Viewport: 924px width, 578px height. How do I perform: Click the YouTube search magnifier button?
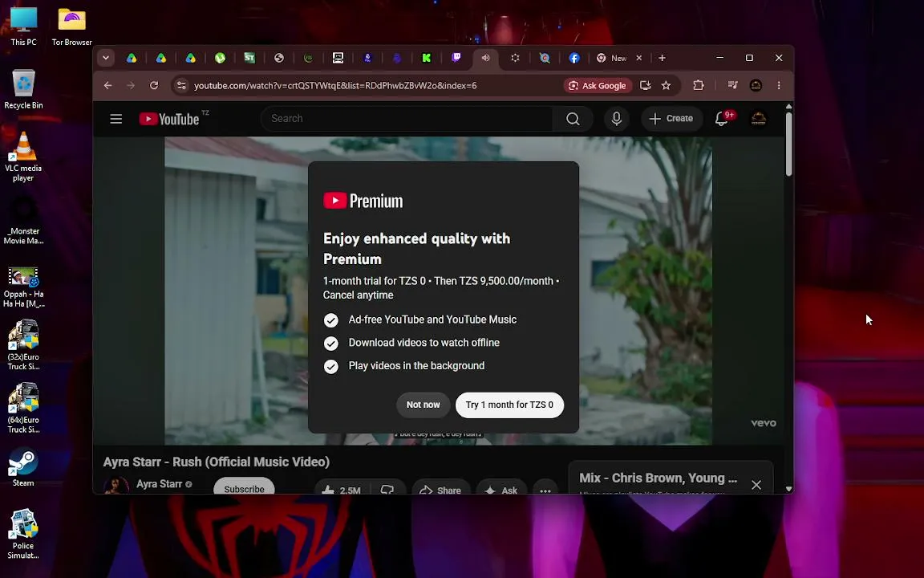pyautogui.click(x=573, y=119)
